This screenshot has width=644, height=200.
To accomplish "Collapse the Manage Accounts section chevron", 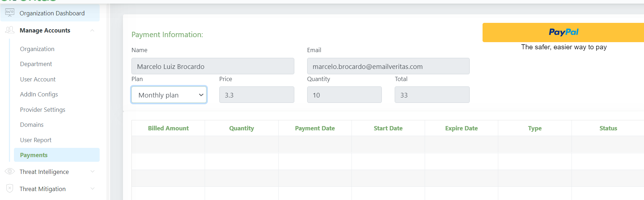I will click(x=93, y=30).
